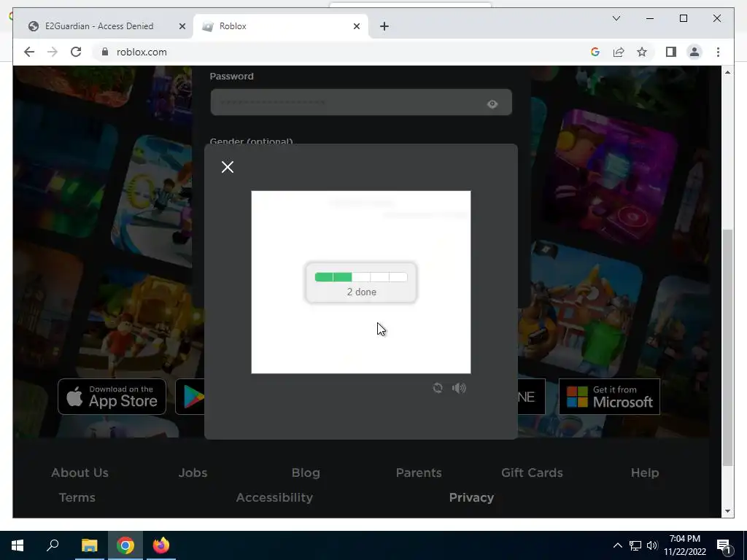747x560 pixels.
Task: Click the captcha progress bar
Action: tap(361, 277)
